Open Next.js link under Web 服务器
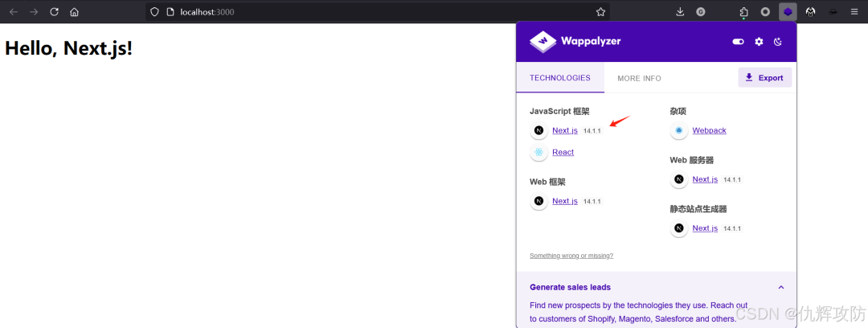Image resolution: width=868 pixels, height=328 pixels. coord(705,179)
